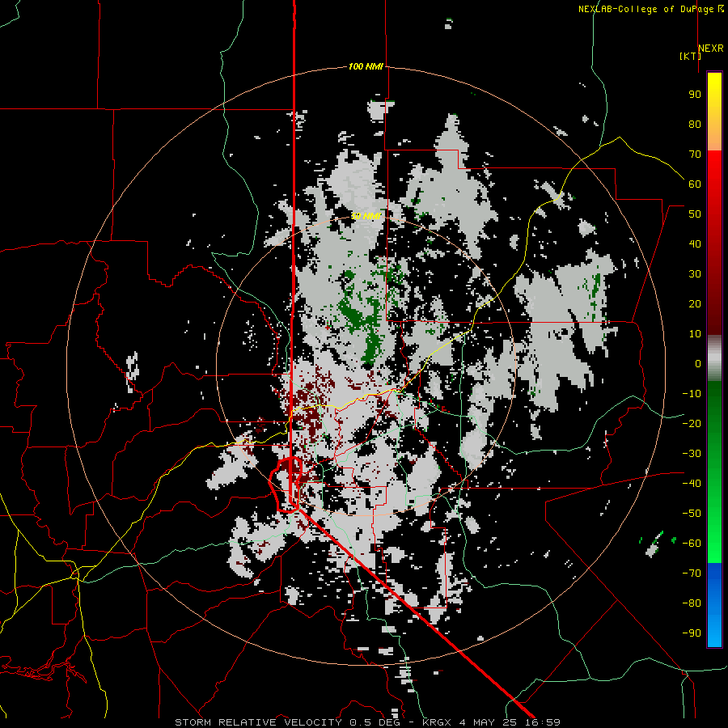Click the -60 value on velocity scale
Screen dimensions: 728x728
(692, 544)
